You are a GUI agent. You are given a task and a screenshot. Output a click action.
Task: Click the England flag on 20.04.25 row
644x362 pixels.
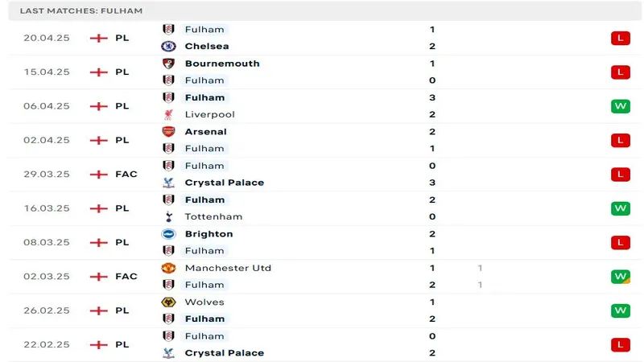(x=99, y=38)
